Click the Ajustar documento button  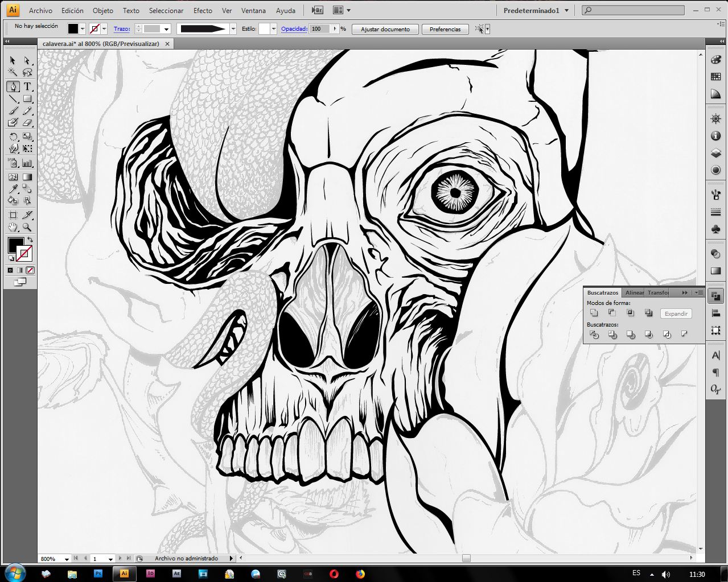[x=385, y=29]
